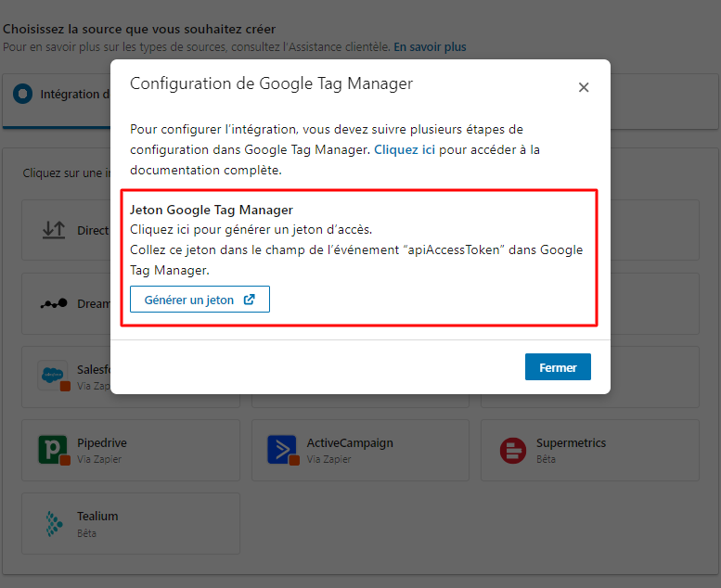Image resolution: width=721 pixels, height=588 pixels.
Task: Click the Dream connector dots icon
Action: click(x=54, y=303)
